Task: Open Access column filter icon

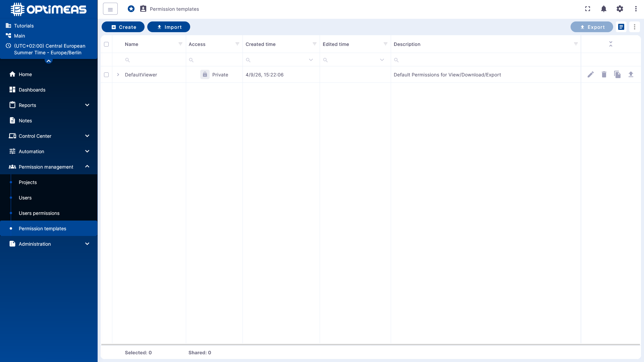Action: [x=237, y=44]
